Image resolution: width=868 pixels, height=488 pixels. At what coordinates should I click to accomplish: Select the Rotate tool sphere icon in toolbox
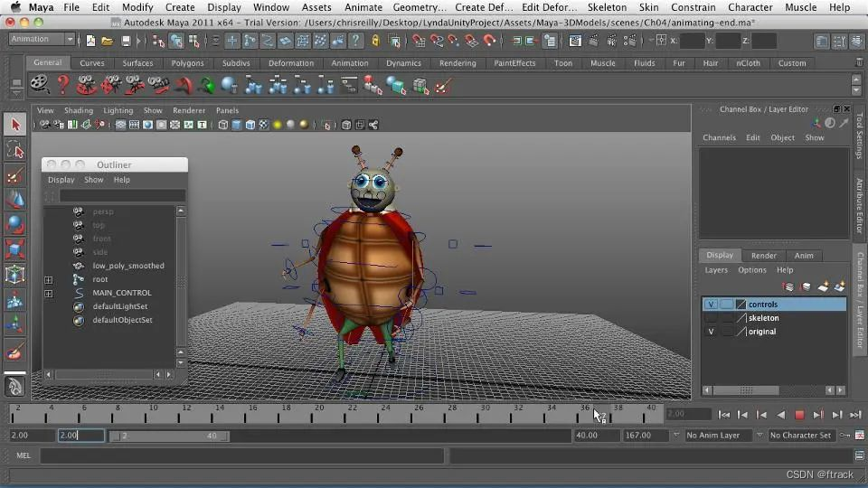click(x=15, y=225)
